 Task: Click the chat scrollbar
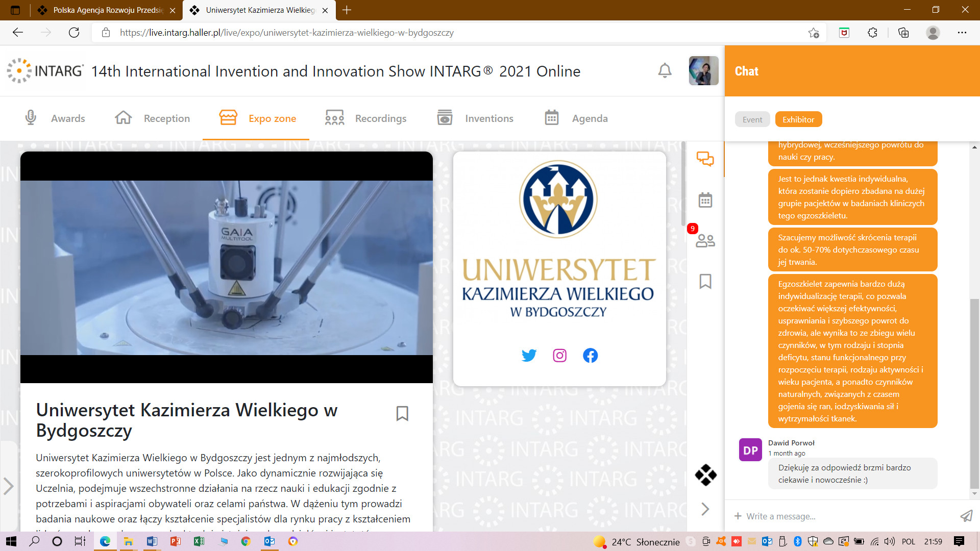point(974,393)
